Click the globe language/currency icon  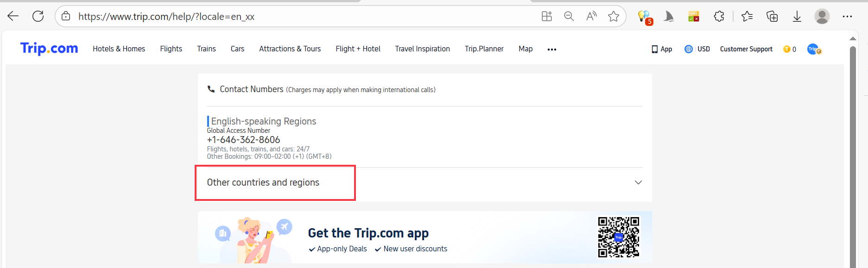(x=688, y=49)
